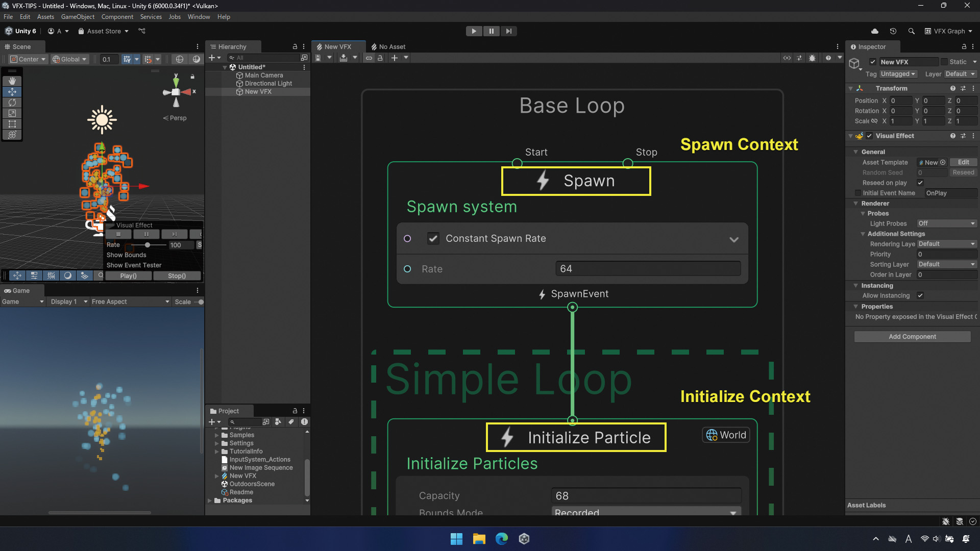Click the search magnifier icon in toolbar
The width and height of the screenshot is (980, 551).
coord(912,31)
